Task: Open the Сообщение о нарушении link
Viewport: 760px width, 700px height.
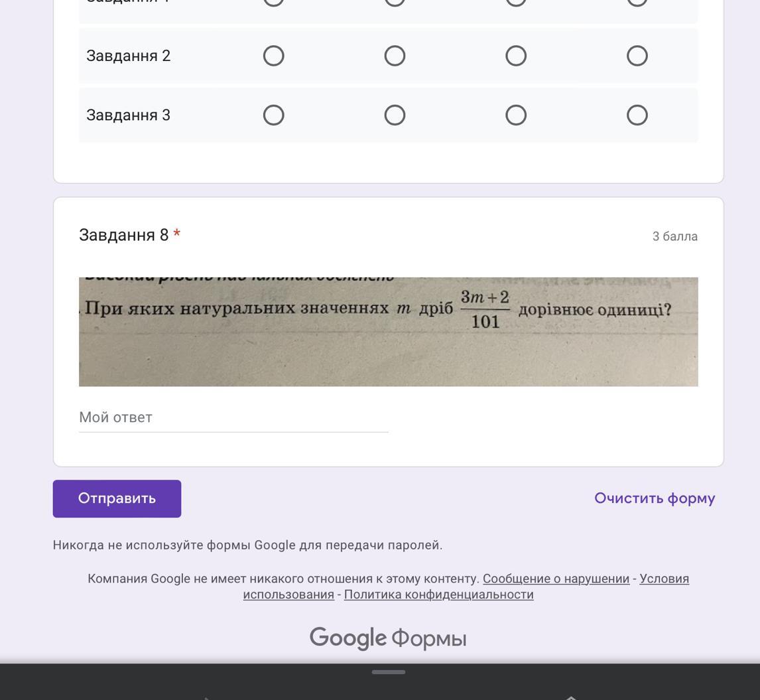Action: 556,579
